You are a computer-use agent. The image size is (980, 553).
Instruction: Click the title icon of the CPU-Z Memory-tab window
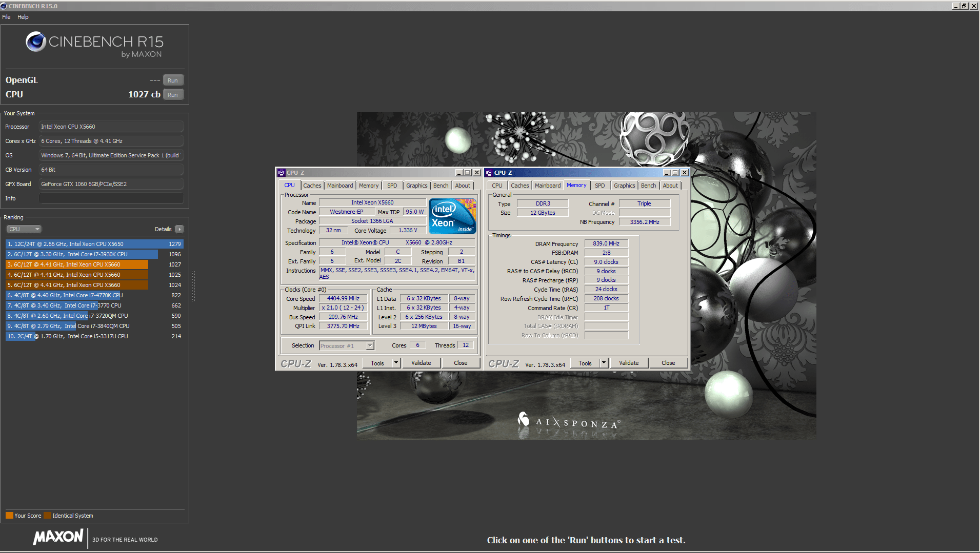pyautogui.click(x=489, y=173)
